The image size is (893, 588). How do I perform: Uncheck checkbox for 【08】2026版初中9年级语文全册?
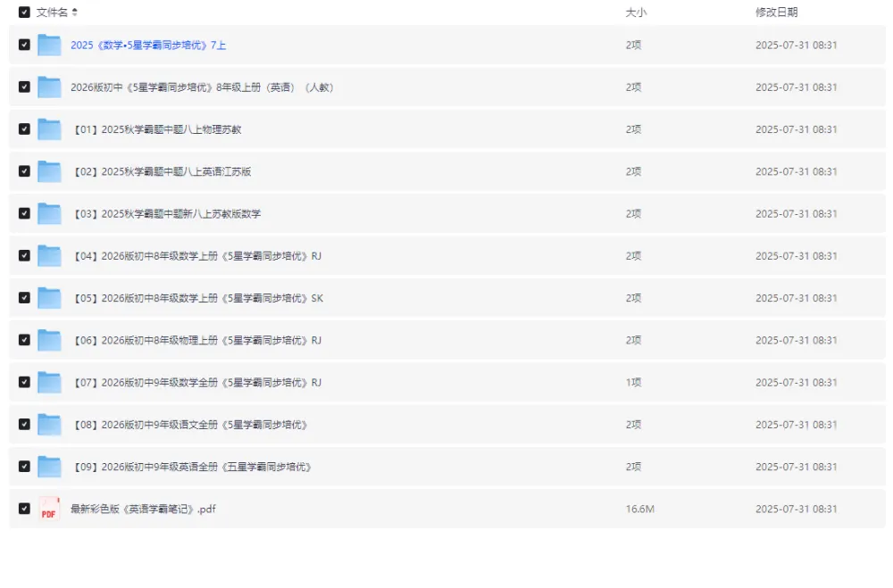click(x=24, y=425)
